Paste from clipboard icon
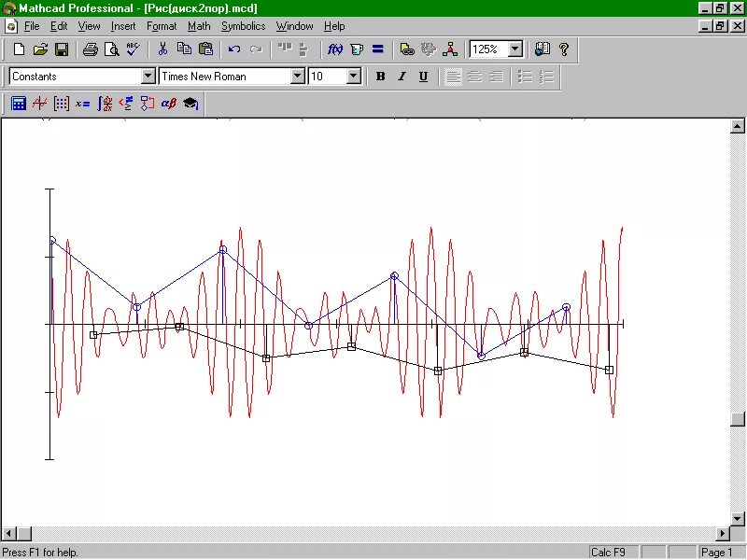747x560 pixels. click(x=205, y=49)
